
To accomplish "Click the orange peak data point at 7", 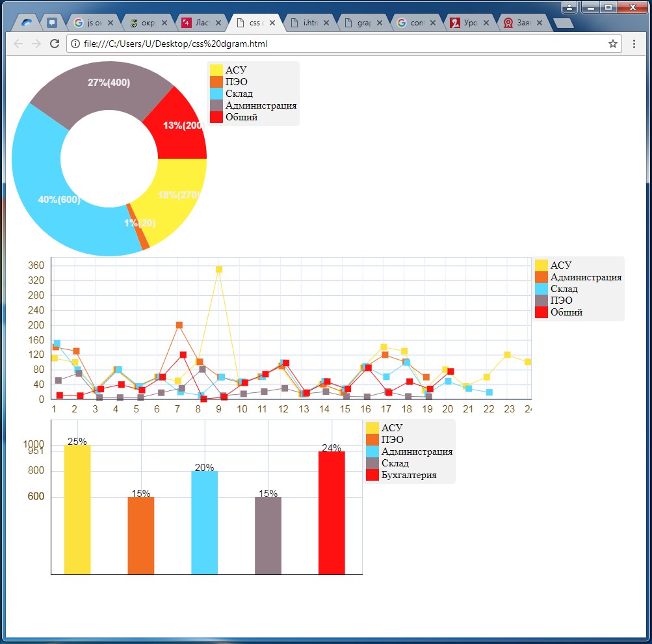I will [x=179, y=325].
